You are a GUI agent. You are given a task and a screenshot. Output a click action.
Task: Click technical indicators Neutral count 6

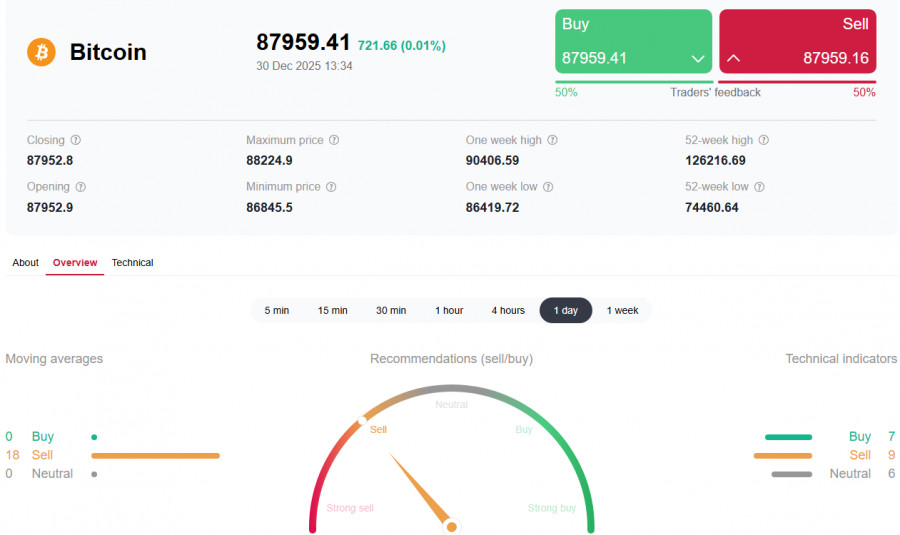[891, 474]
